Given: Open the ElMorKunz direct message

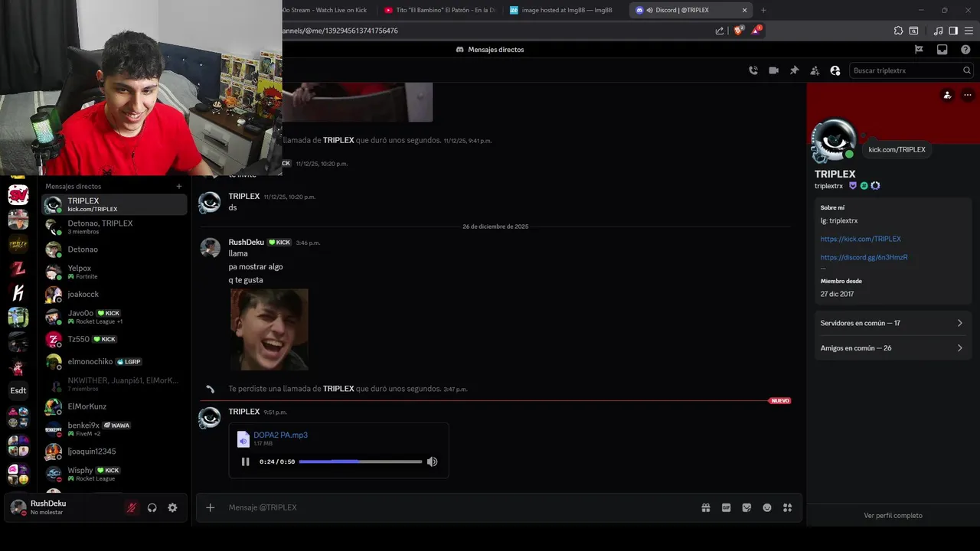Looking at the screenshot, I should point(114,406).
